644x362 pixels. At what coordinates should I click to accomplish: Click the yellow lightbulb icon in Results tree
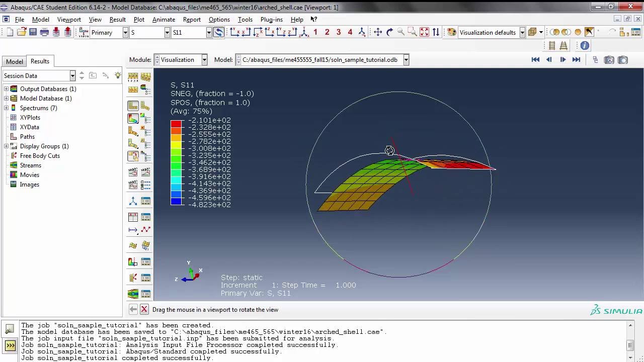point(118,75)
